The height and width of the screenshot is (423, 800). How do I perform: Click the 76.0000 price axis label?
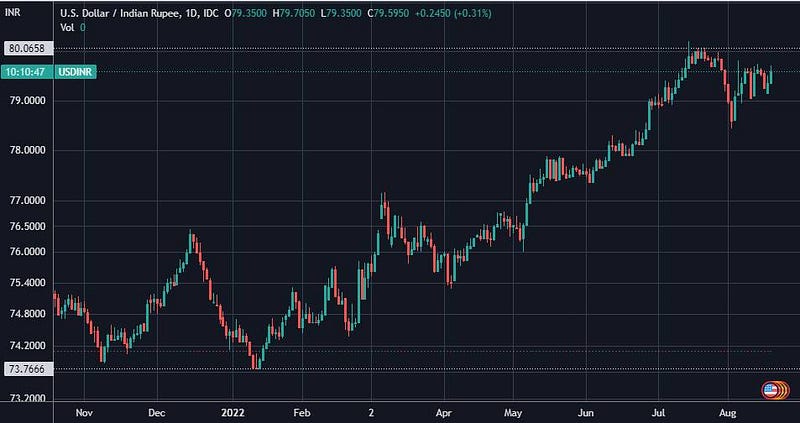pyautogui.click(x=28, y=252)
